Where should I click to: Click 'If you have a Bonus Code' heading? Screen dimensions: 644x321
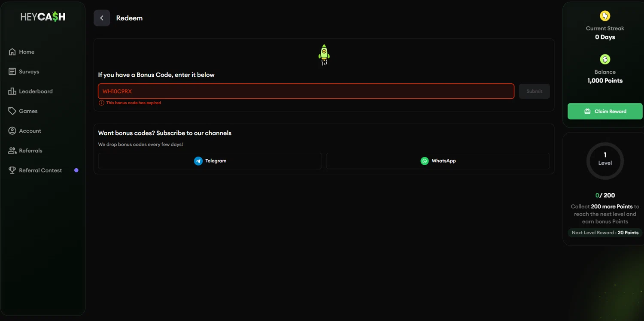click(156, 75)
